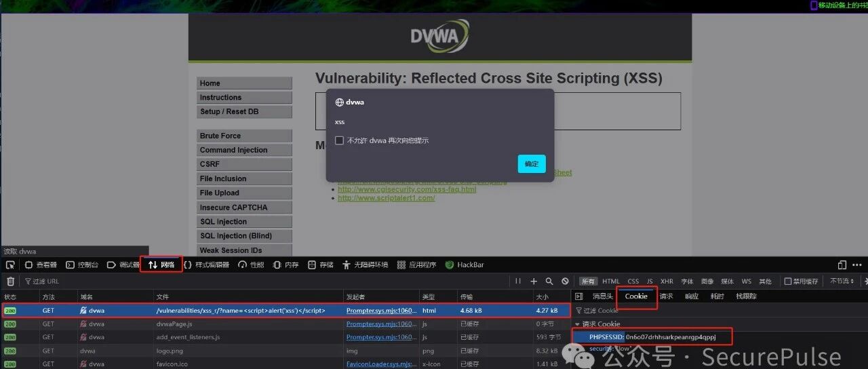This screenshot has height=369, width=868.
Task: Open Brute Force in DVWA sidebar
Action: pos(244,136)
